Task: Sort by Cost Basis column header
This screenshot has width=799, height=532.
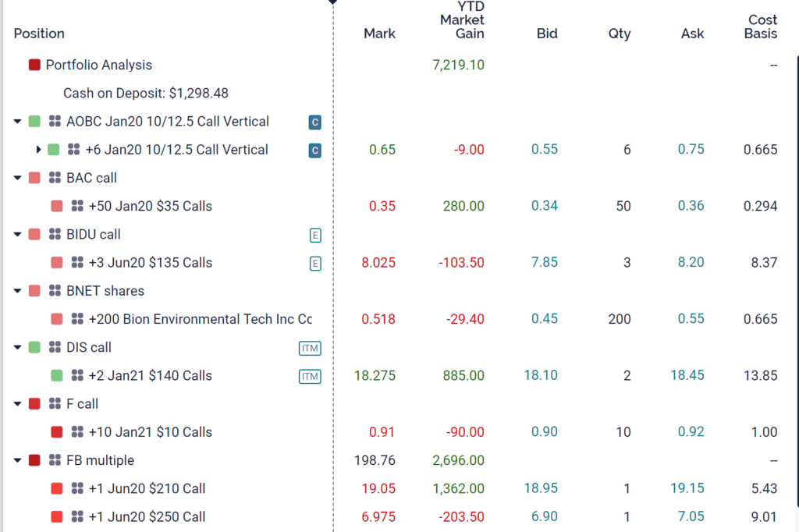Action: point(762,27)
